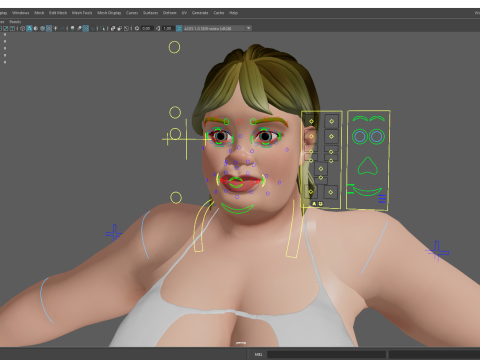Select the blue cross control near left shoulder
The height and width of the screenshot is (360, 480).
pyautogui.click(x=114, y=233)
